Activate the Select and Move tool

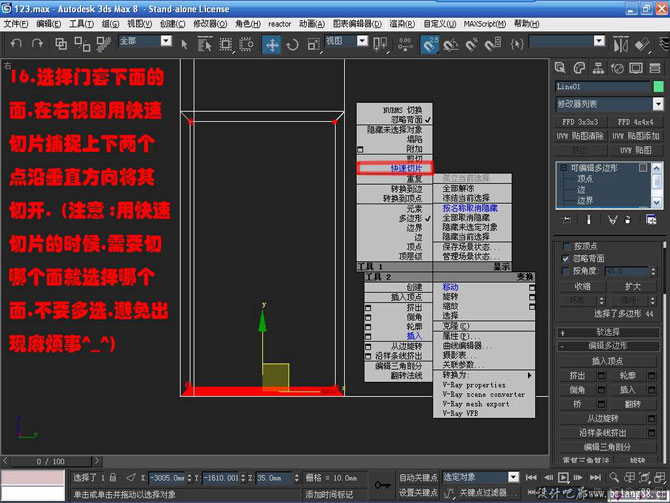point(272,44)
